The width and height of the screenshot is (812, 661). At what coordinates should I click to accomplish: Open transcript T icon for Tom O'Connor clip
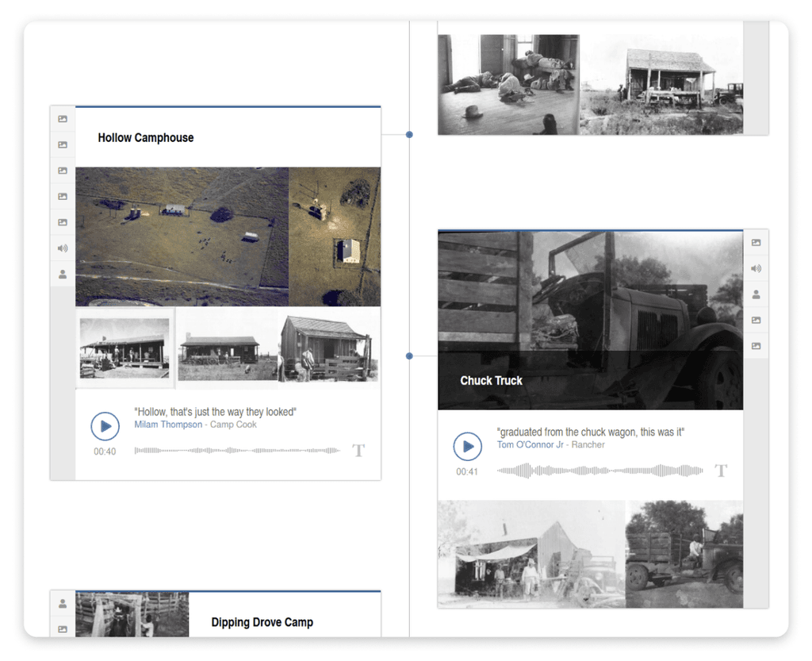[721, 471]
